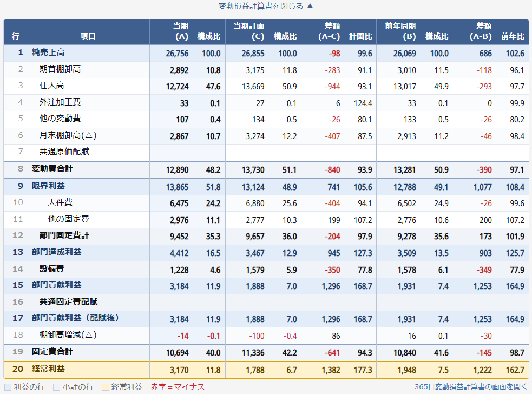Image resolution: width=532 pixels, height=394 pixels.
Task: Click the 小計の行 legend color box
Action: coord(57,387)
